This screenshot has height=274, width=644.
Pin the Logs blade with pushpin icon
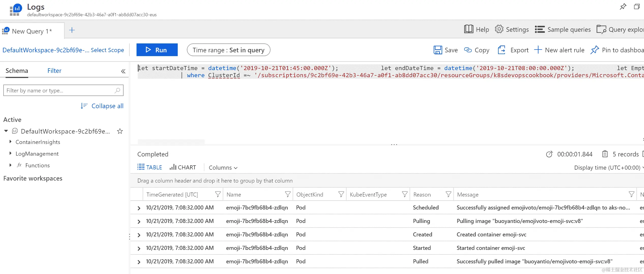coord(623,7)
